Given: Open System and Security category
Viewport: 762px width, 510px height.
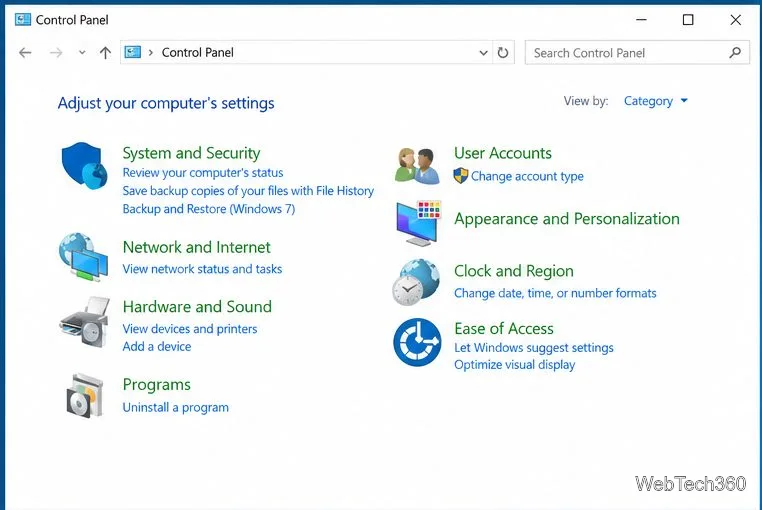Looking at the screenshot, I should coord(191,153).
